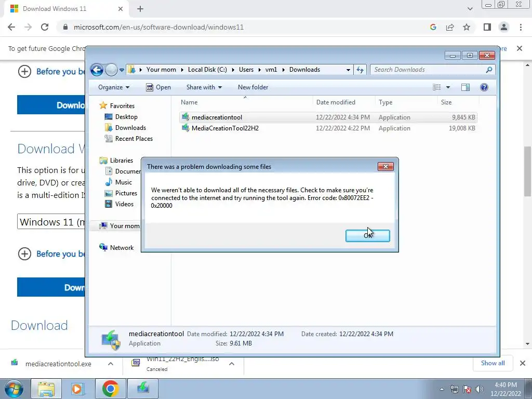Toggle the preview pane icon
The height and width of the screenshot is (399, 532).
[x=465, y=87]
